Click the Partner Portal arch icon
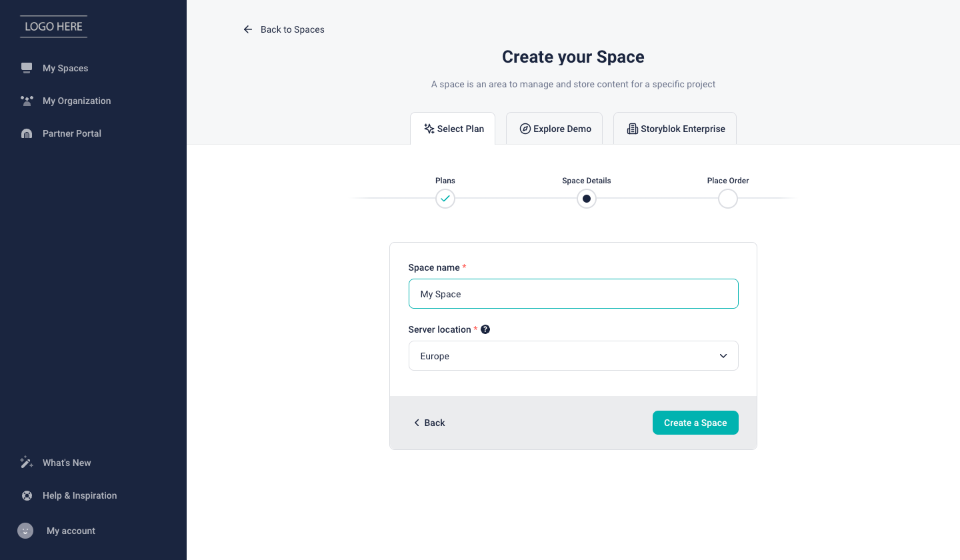The width and height of the screenshot is (960, 560). [x=27, y=133]
